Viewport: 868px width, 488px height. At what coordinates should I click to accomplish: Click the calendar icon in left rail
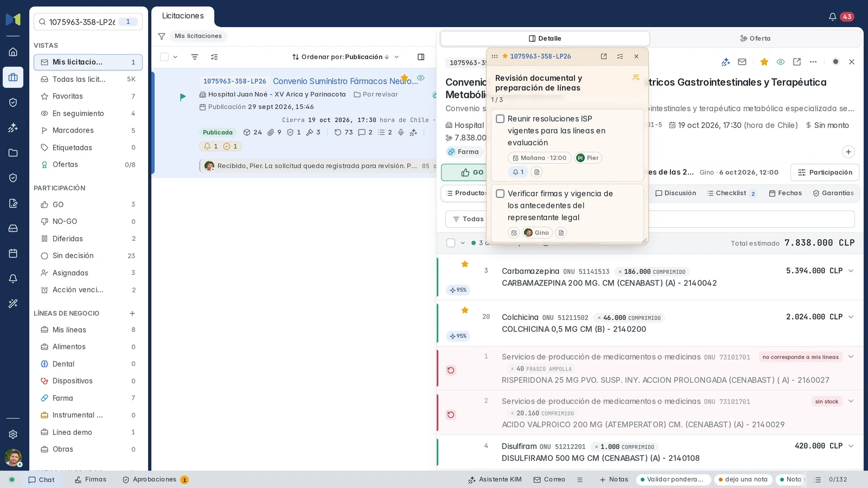click(x=13, y=253)
